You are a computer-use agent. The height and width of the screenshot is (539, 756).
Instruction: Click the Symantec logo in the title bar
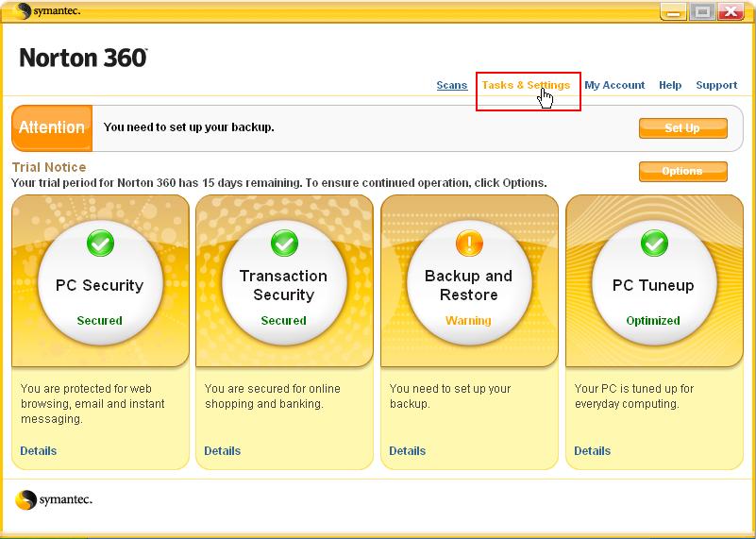click(x=47, y=10)
